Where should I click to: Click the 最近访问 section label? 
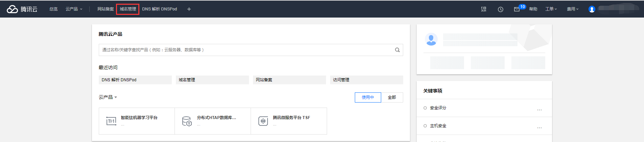click(x=108, y=67)
